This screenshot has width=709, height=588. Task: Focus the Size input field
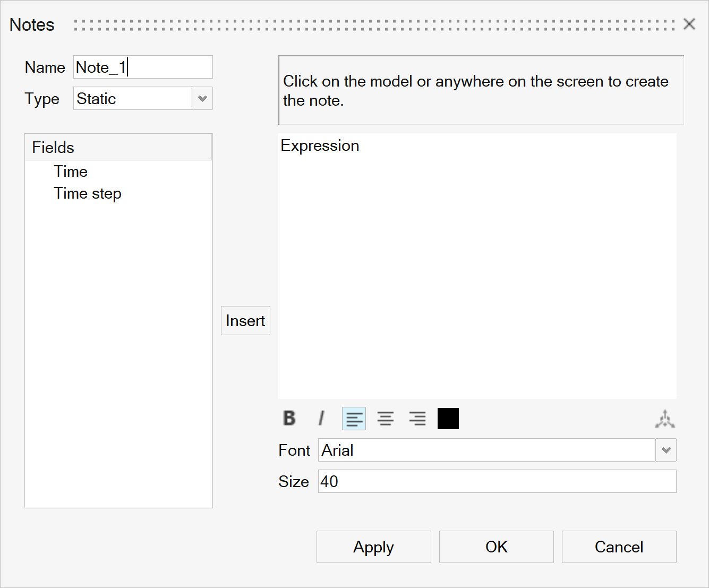[497, 481]
